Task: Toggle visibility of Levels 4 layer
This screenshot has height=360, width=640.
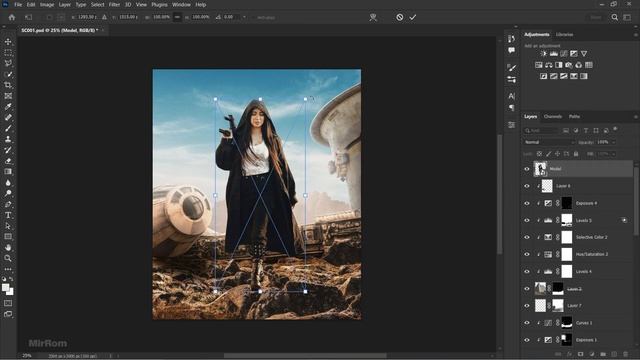Action: tap(527, 271)
